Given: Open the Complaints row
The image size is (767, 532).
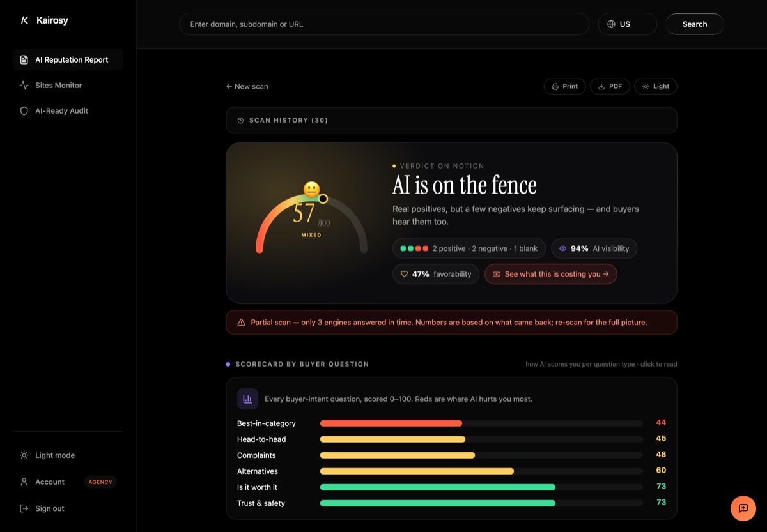Looking at the screenshot, I should click(x=451, y=455).
